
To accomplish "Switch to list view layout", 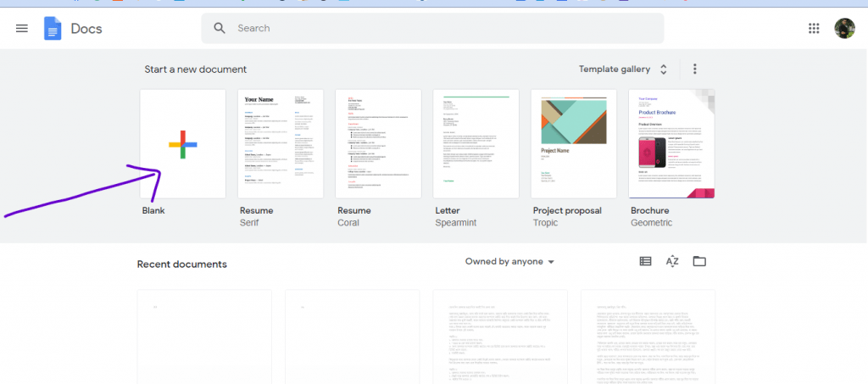I will click(645, 262).
